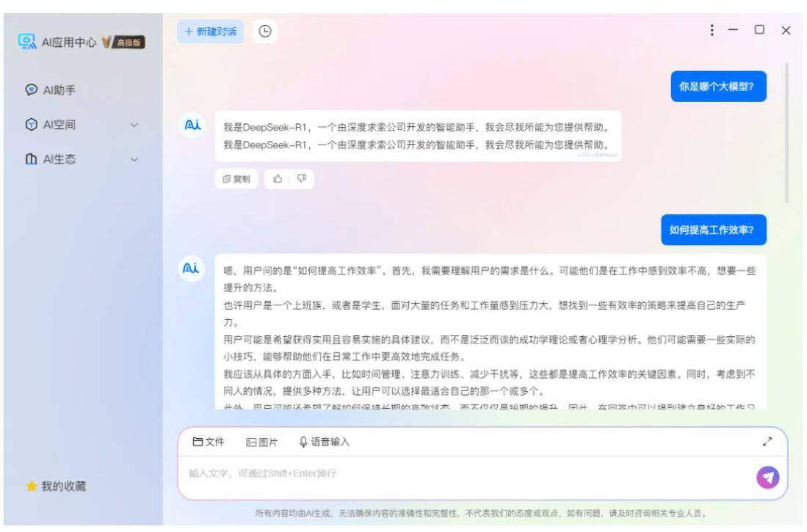Click the 新建对话 new chat button
807x532 pixels.
(211, 32)
